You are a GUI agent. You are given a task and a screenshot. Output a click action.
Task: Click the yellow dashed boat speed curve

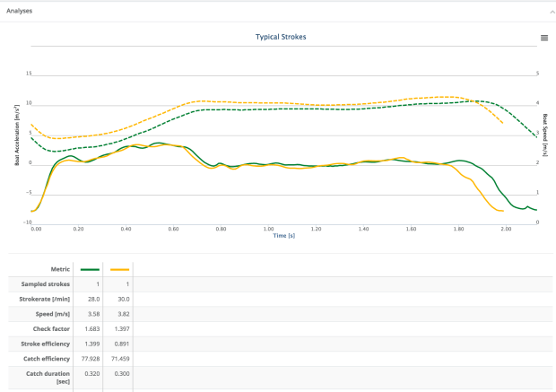pyautogui.click(x=296, y=103)
